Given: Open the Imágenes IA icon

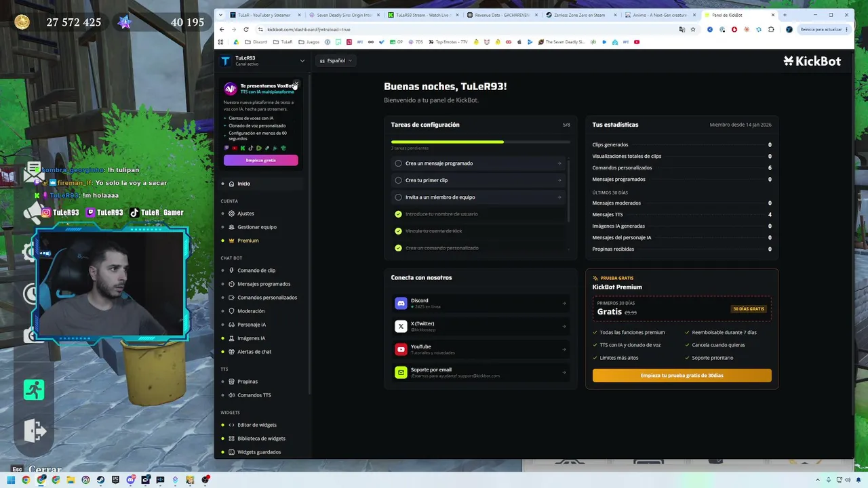Looking at the screenshot, I should 231,338.
